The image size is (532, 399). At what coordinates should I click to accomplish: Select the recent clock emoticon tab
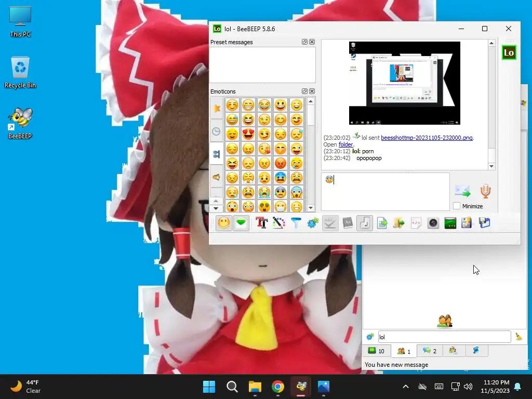217,131
